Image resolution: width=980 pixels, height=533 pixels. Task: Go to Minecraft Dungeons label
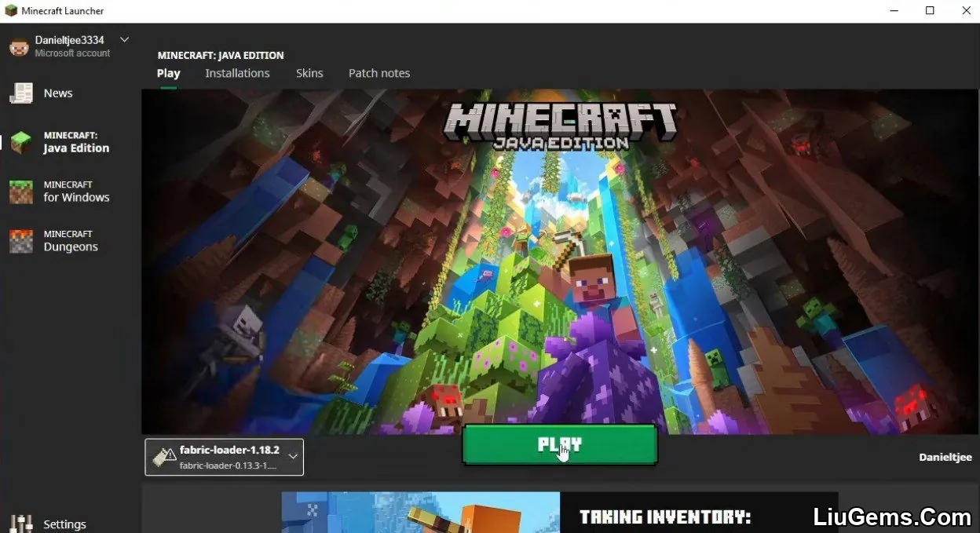(x=71, y=241)
